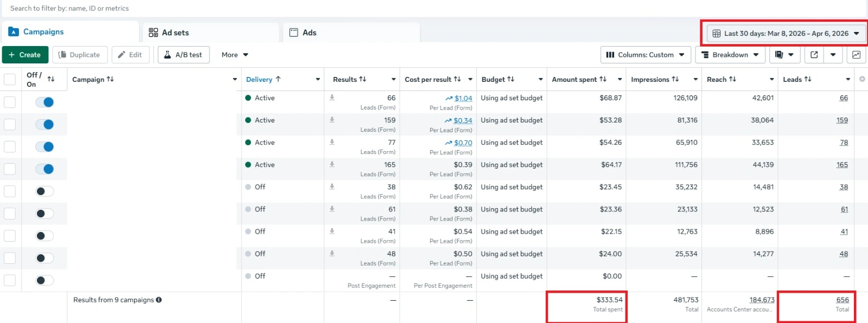Expand the Columns: Custom dropdown
Image resolution: width=868 pixels, height=323 pixels.
coord(646,55)
